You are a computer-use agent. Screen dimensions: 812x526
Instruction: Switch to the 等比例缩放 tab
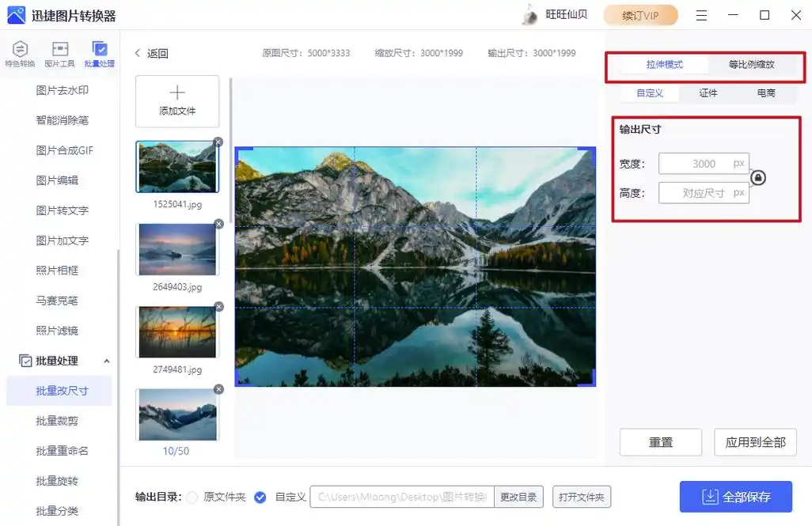[753, 66]
